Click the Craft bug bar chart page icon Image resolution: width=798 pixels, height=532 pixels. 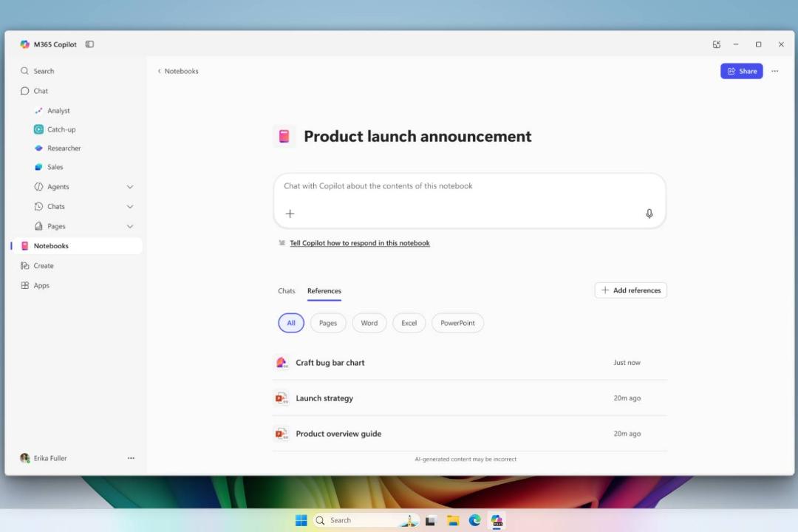tap(282, 363)
